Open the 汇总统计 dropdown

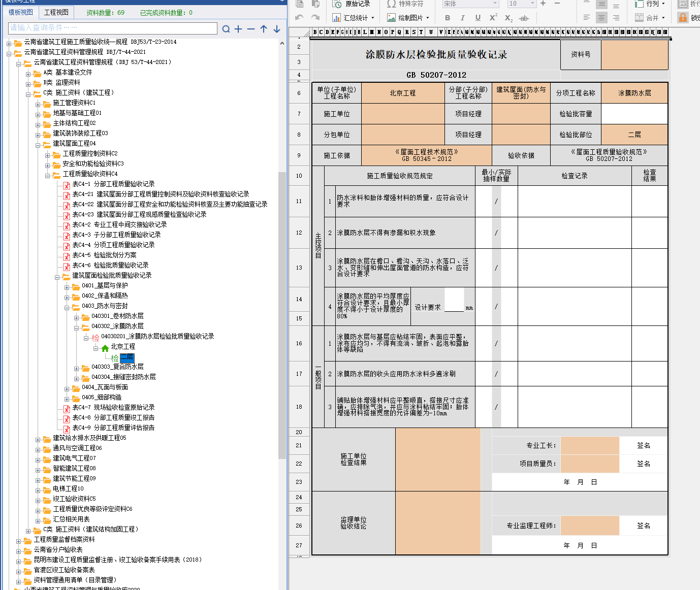pos(354,18)
